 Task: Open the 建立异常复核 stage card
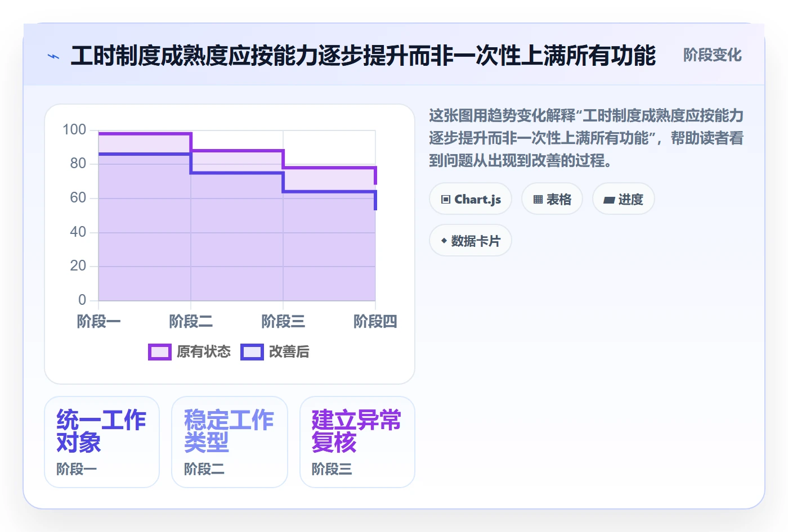point(357,442)
